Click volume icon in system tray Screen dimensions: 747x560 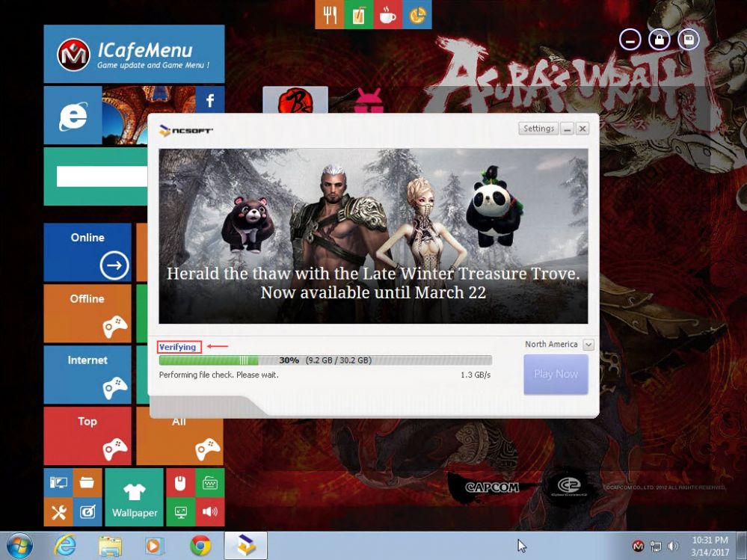673,547
